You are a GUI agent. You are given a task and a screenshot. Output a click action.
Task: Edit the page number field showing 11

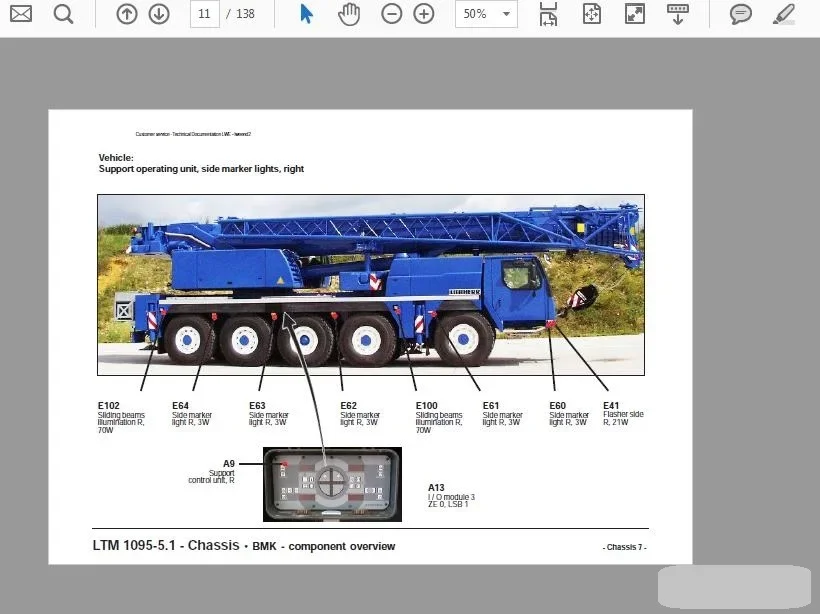[x=204, y=14]
